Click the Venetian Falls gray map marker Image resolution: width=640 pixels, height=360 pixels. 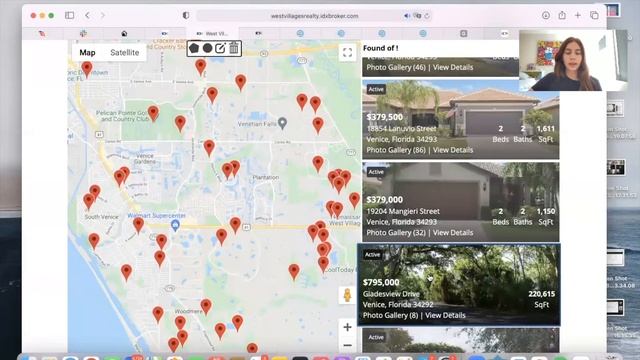[x=282, y=122]
